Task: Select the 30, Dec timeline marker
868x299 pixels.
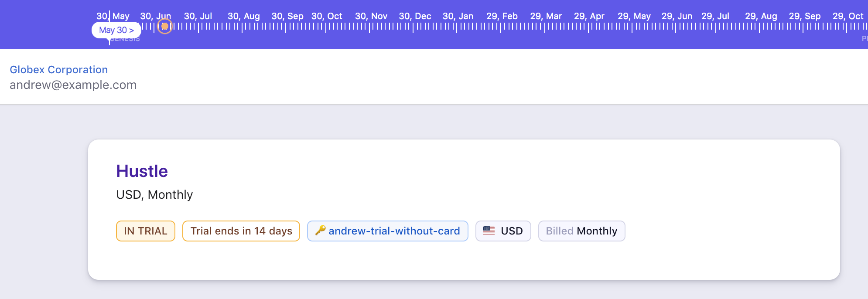Action: click(415, 17)
